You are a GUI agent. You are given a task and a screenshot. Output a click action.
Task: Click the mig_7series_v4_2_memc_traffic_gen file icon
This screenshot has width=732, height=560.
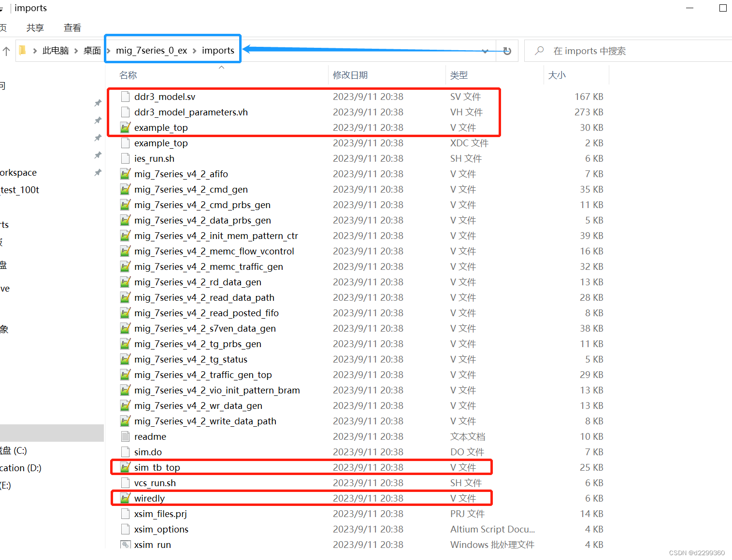125,266
